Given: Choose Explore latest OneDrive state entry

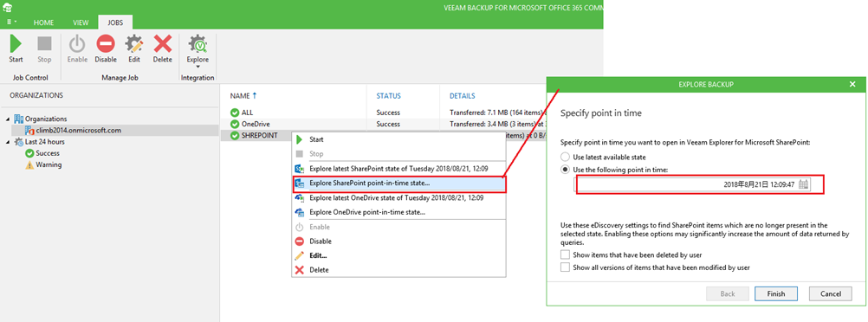Looking at the screenshot, I should (x=399, y=197).
